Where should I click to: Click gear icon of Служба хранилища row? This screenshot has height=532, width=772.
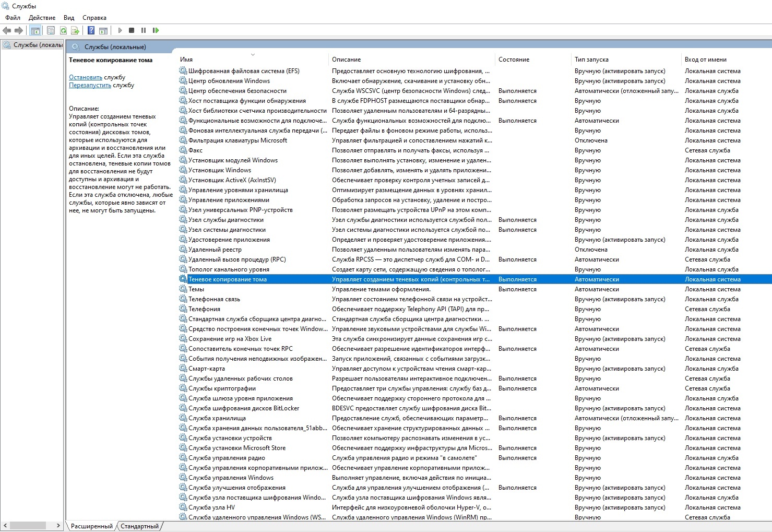183,418
